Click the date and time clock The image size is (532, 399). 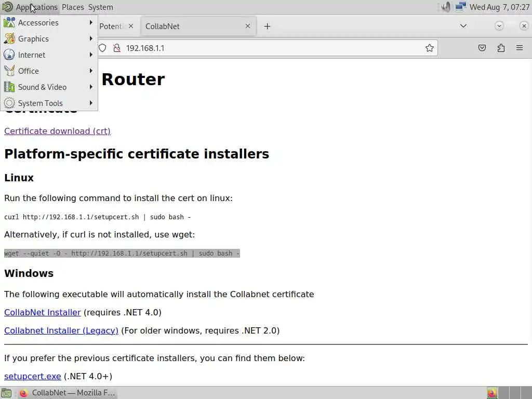point(499,7)
